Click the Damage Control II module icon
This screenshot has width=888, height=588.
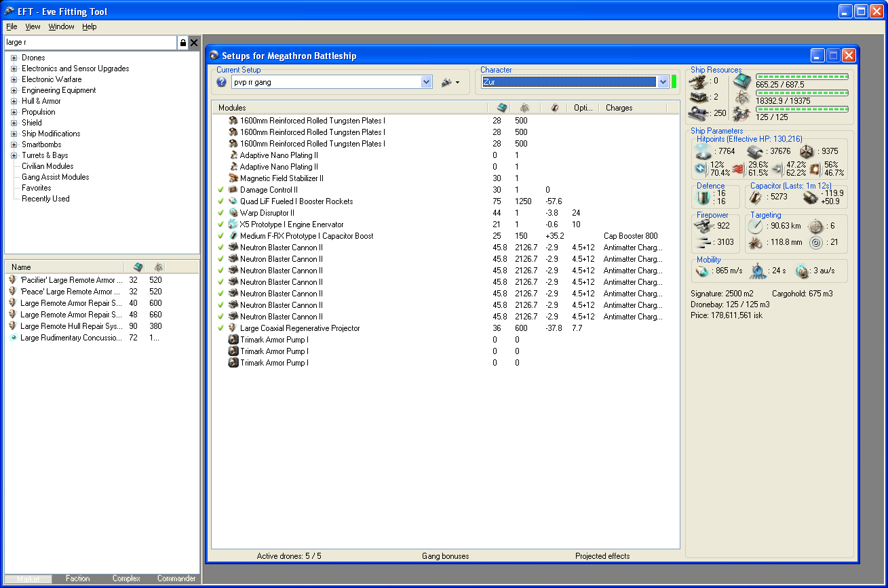233,190
